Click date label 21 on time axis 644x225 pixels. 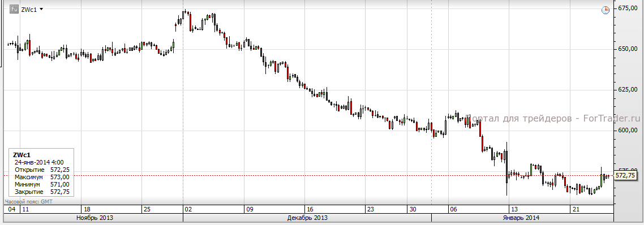[576, 209]
